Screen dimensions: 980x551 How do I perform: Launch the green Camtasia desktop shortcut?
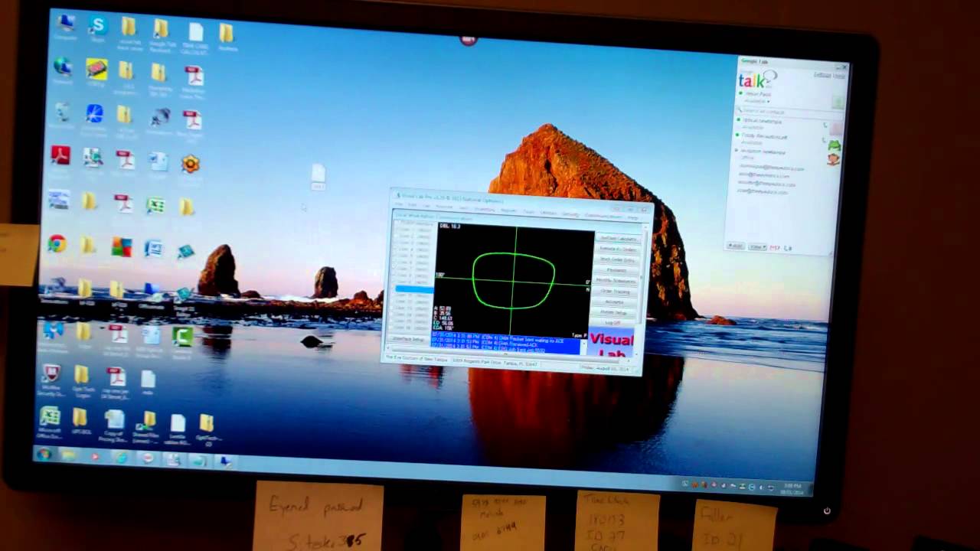pos(182,338)
